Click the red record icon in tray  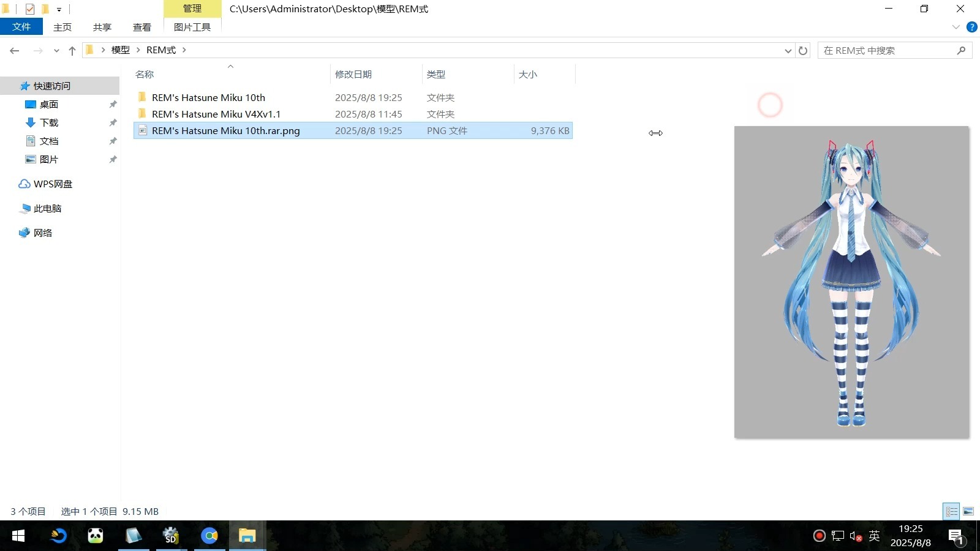click(x=819, y=536)
